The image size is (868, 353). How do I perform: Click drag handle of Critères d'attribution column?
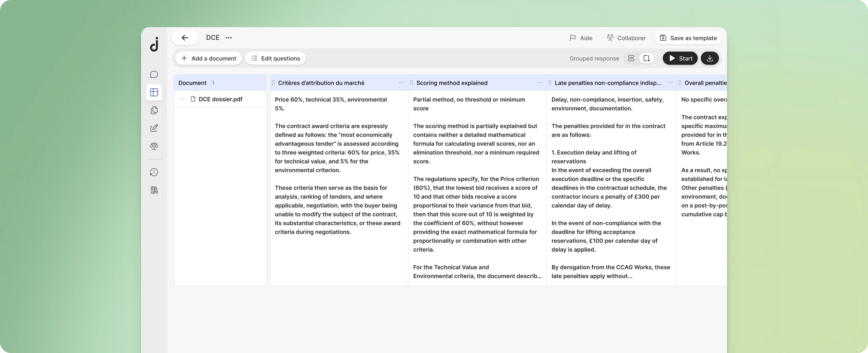click(x=273, y=83)
